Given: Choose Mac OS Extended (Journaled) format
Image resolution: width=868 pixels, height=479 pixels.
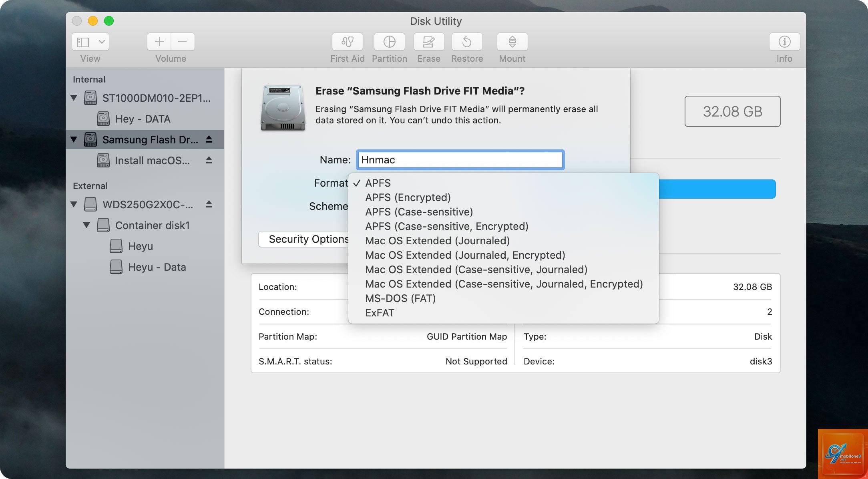Looking at the screenshot, I should tap(504, 241).
